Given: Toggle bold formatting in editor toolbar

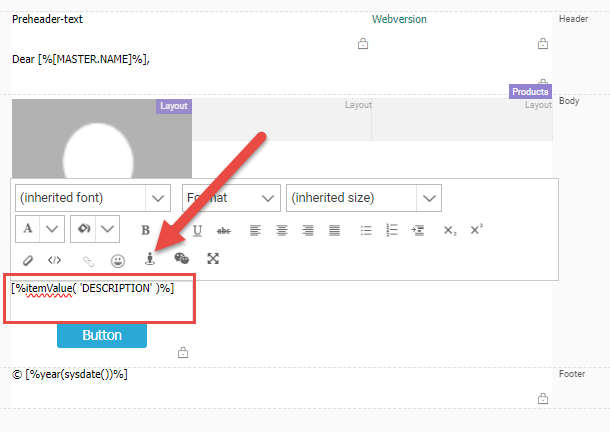Looking at the screenshot, I should click(x=146, y=230).
